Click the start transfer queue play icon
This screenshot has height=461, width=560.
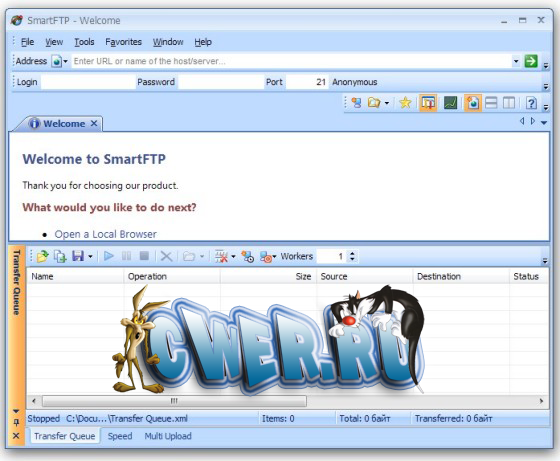tap(109, 256)
